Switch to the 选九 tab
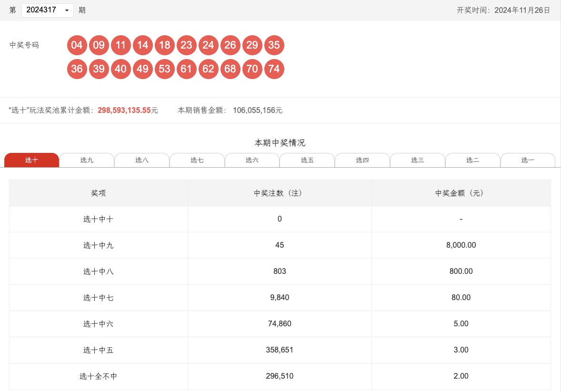Image resolution: width=561 pixels, height=392 pixels. [x=87, y=160]
